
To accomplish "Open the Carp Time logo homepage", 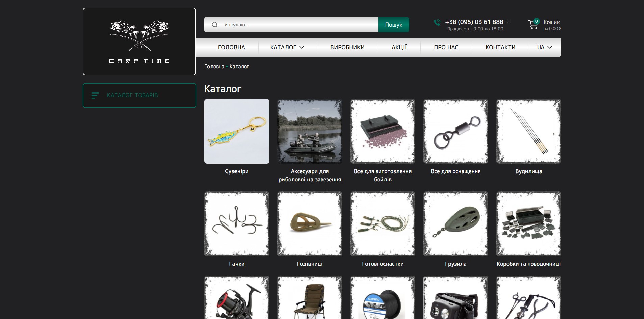I will pos(139,42).
